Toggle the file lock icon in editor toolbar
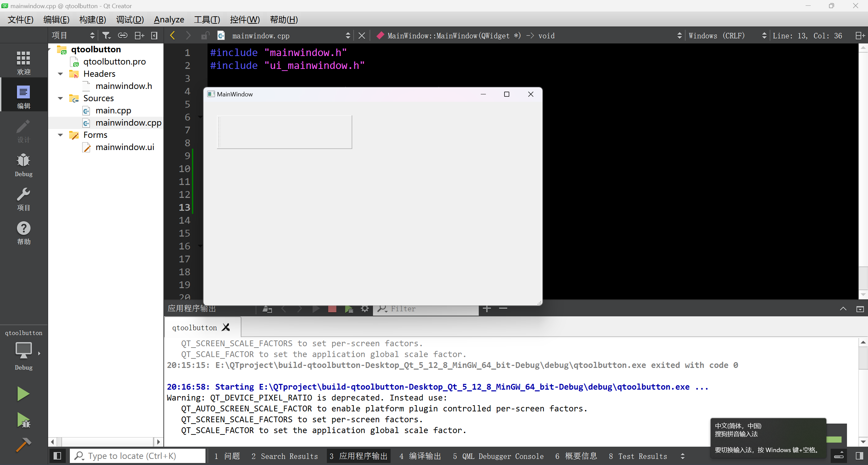Screen dimensions: 868x465 click(205, 35)
